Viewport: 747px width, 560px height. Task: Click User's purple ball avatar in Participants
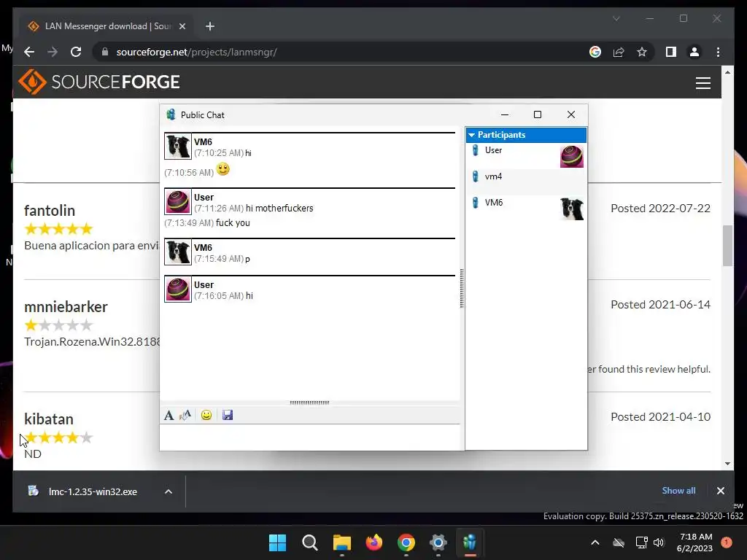click(572, 157)
